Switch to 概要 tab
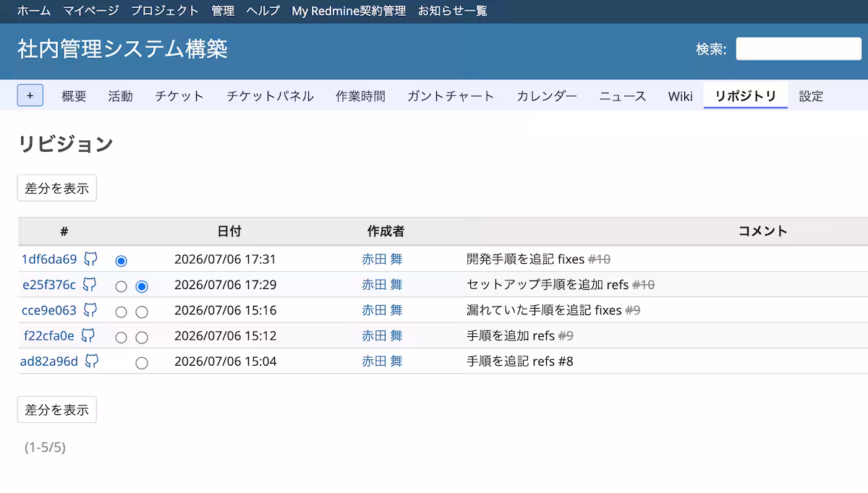 coord(74,96)
